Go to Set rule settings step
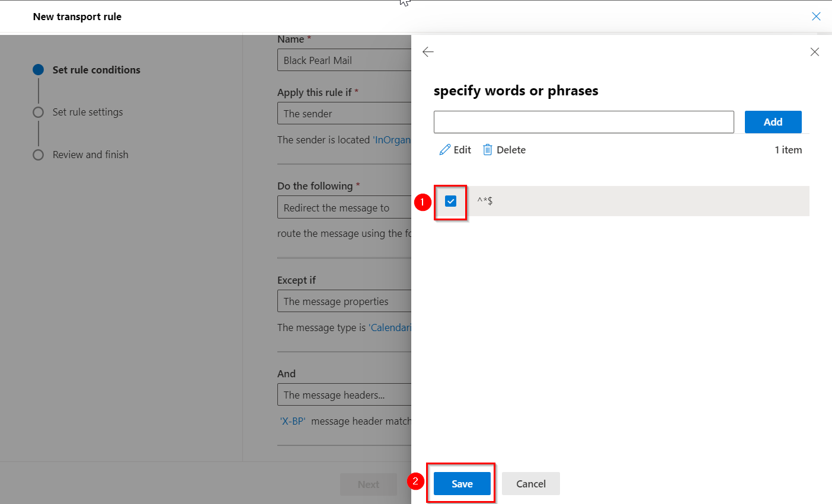Viewport: 832px width, 504px height. 88,112
